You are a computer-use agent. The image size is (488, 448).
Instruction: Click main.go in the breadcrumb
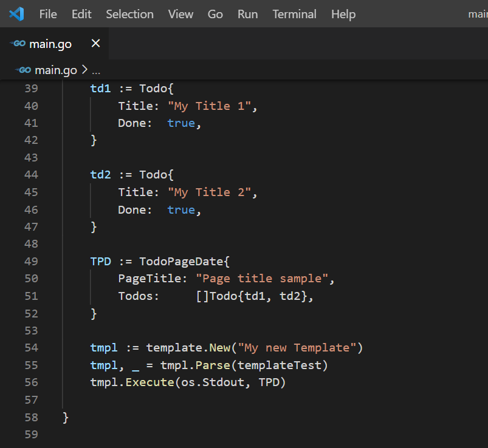coord(56,70)
